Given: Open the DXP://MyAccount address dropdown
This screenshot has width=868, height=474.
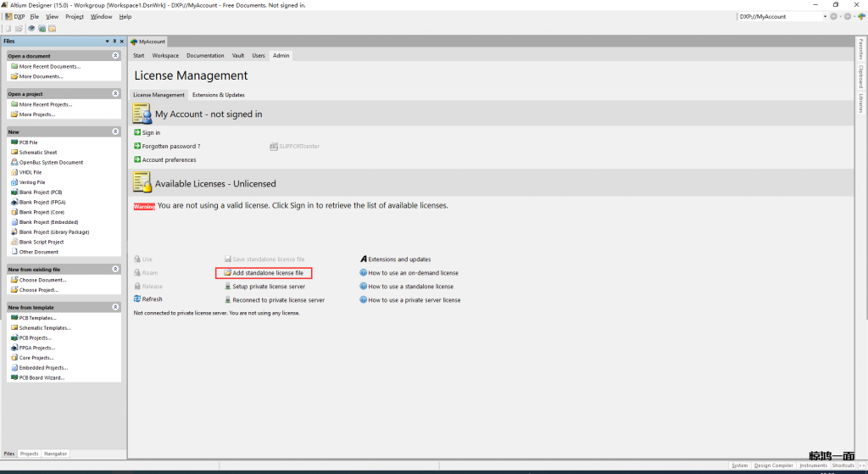Looking at the screenshot, I should 825,16.
